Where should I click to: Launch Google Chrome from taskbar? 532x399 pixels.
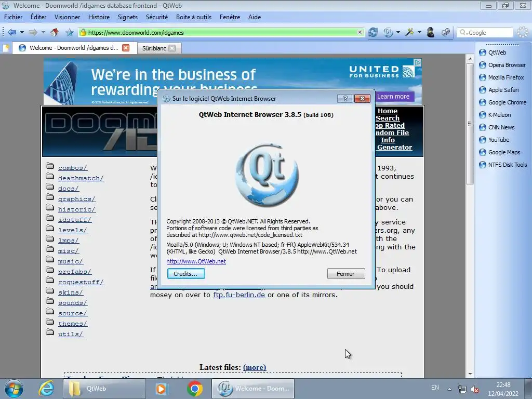[x=195, y=389]
